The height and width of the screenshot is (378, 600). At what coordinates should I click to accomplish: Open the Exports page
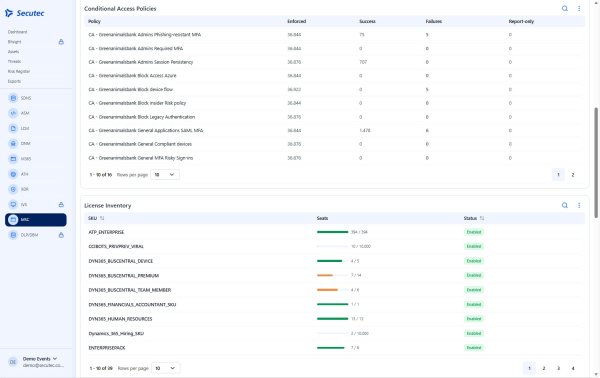click(x=15, y=81)
